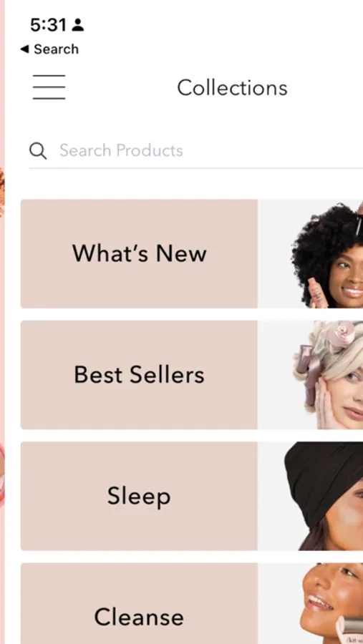Focus the Search Products field

click(195, 151)
